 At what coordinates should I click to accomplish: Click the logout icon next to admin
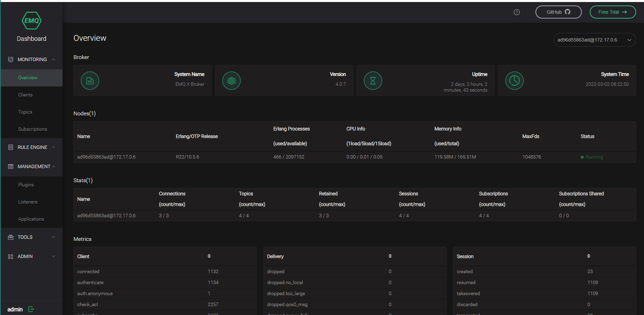tap(31, 309)
